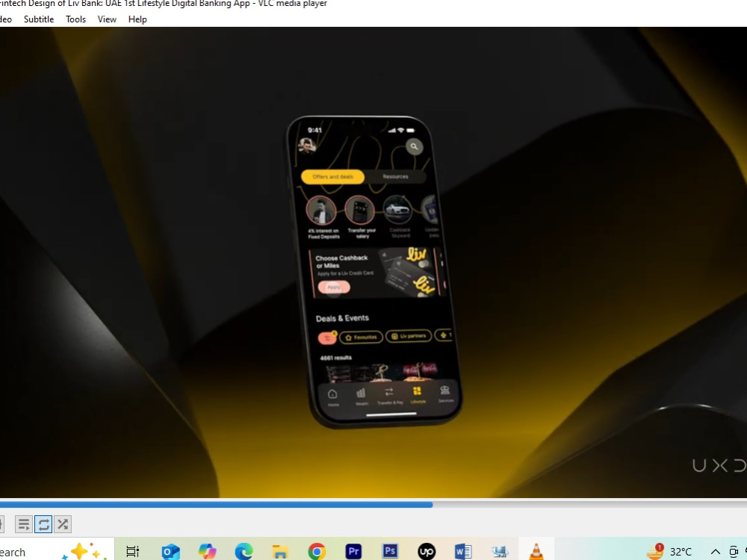Toggle the random shuffle button

63,524
